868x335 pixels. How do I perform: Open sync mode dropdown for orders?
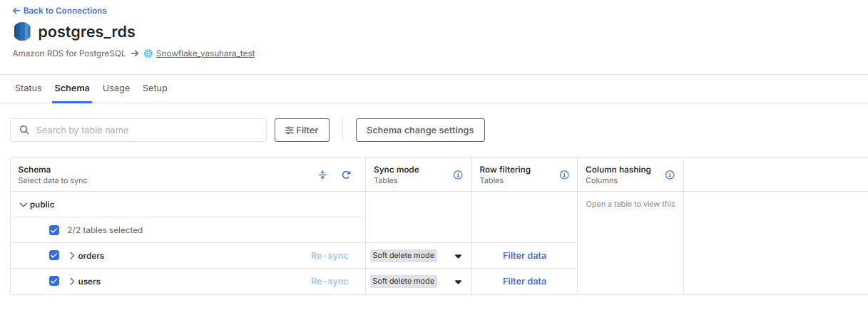pos(458,256)
